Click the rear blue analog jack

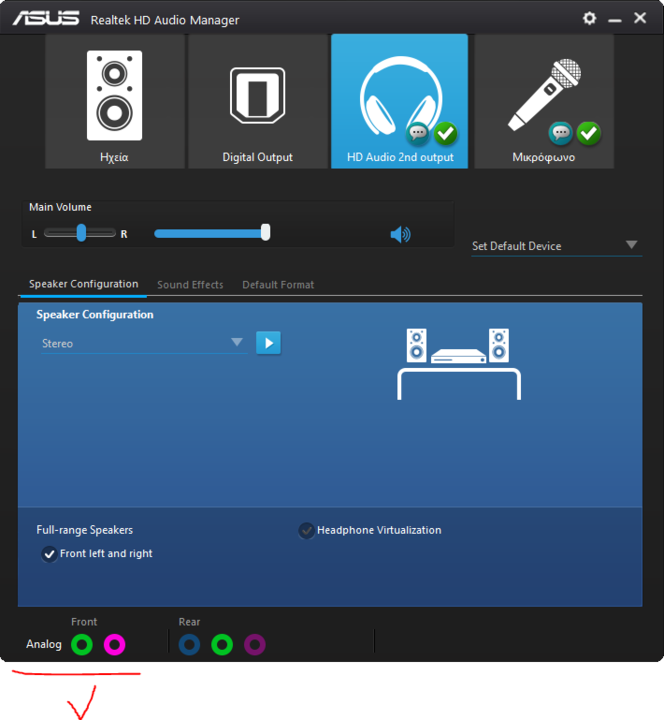click(189, 644)
